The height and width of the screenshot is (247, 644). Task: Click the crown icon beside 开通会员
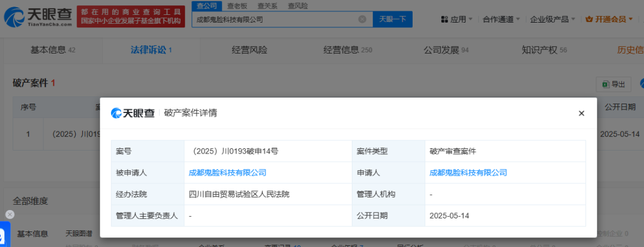click(x=590, y=19)
